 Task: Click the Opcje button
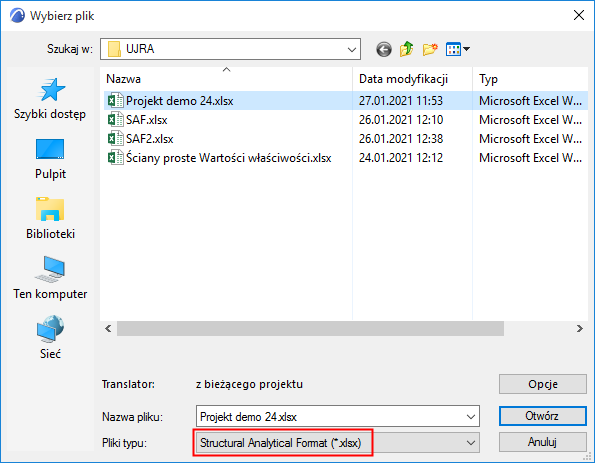(543, 384)
